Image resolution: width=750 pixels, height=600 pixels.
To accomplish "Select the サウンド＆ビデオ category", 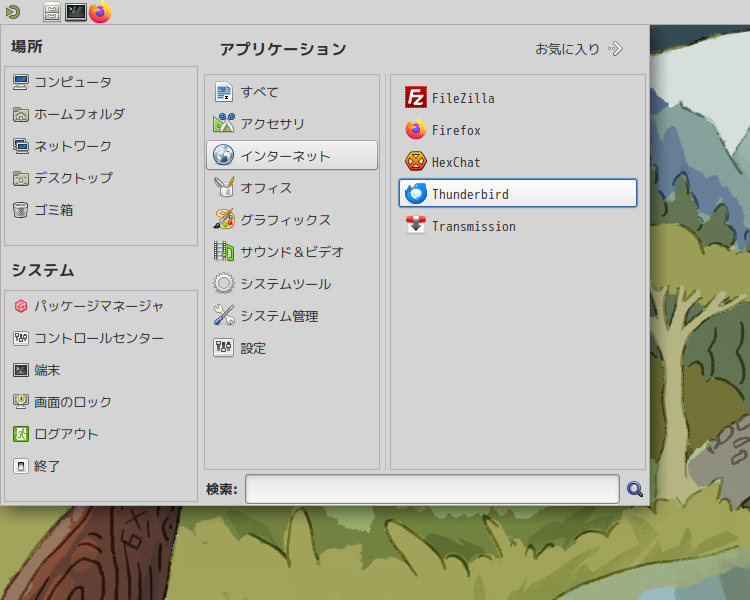I will point(292,252).
